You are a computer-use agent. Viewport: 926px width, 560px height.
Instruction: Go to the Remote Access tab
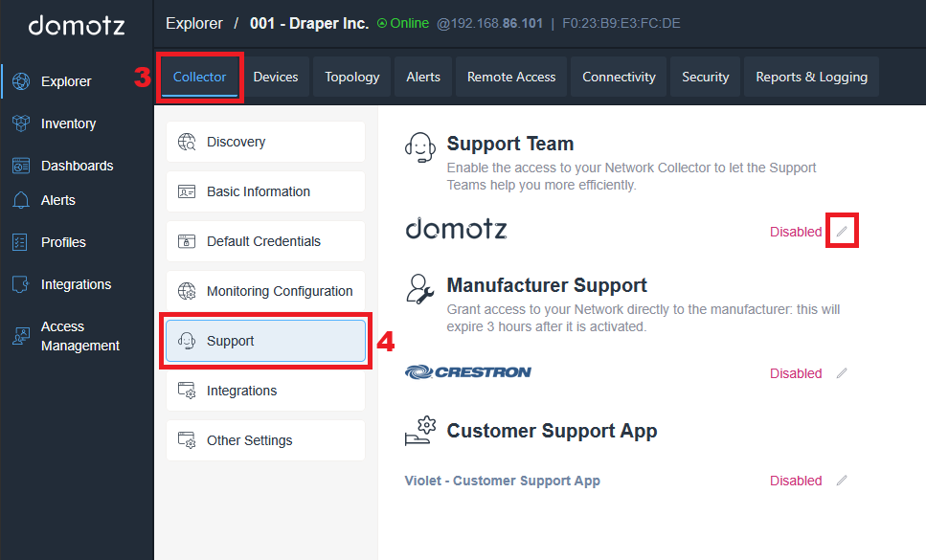tap(511, 77)
